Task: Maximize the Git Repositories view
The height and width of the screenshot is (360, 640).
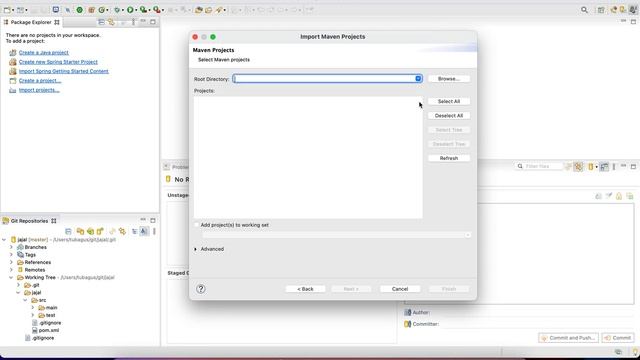Action: [x=153, y=220]
